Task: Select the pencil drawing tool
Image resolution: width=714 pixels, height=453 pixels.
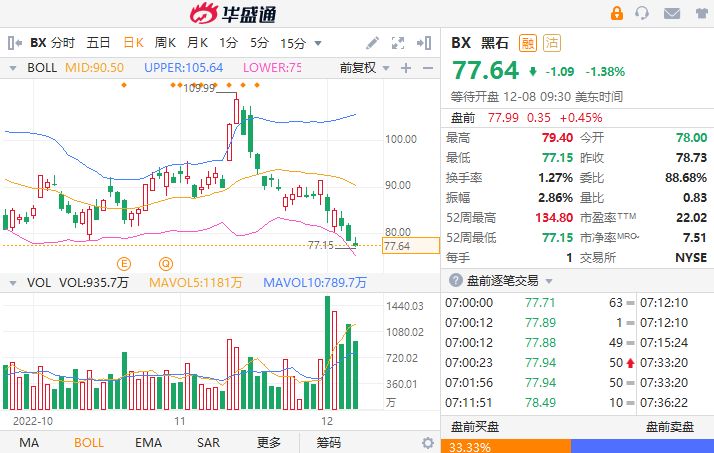Action: [x=372, y=43]
